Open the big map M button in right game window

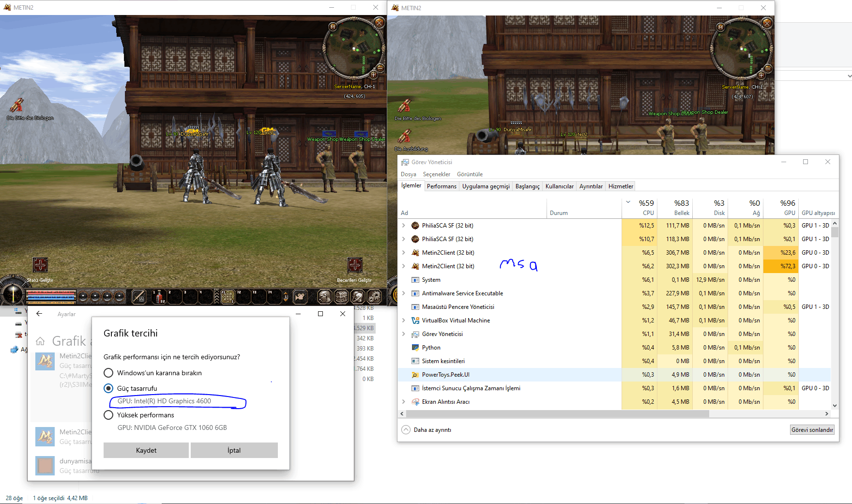pos(721,28)
